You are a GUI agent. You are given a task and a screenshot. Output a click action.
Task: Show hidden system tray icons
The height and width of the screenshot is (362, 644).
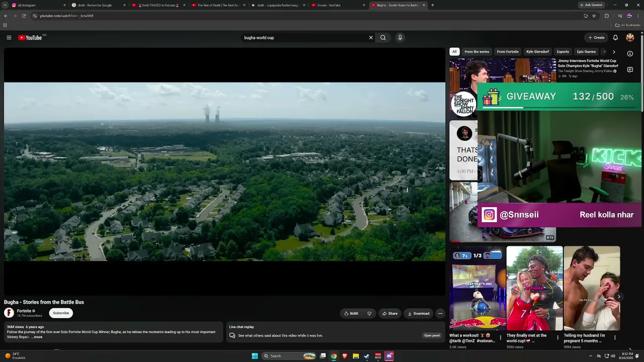[x=591, y=356]
